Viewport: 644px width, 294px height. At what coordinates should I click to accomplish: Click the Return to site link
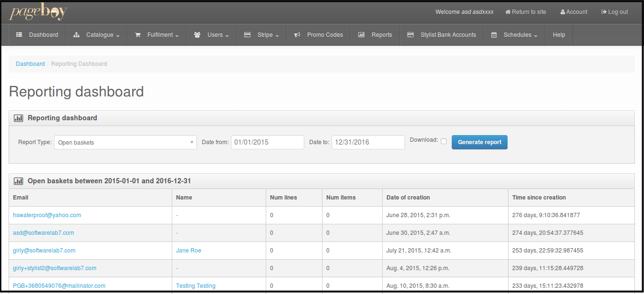tap(526, 12)
